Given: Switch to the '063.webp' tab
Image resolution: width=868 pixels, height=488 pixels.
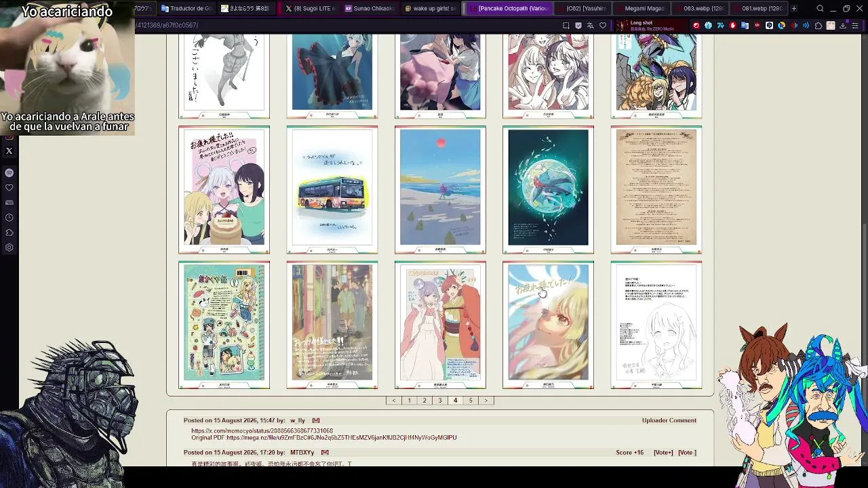Looking at the screenshot, I should click(x=698, y=9).
